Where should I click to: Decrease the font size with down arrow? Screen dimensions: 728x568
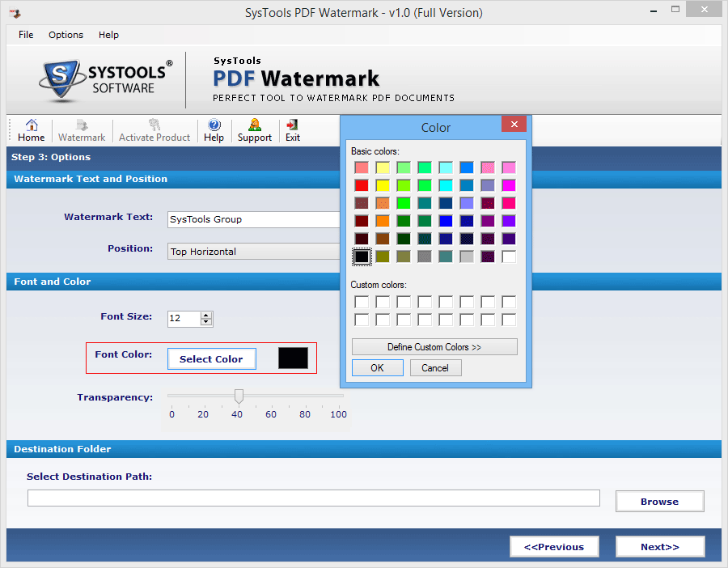pos(206,322)
